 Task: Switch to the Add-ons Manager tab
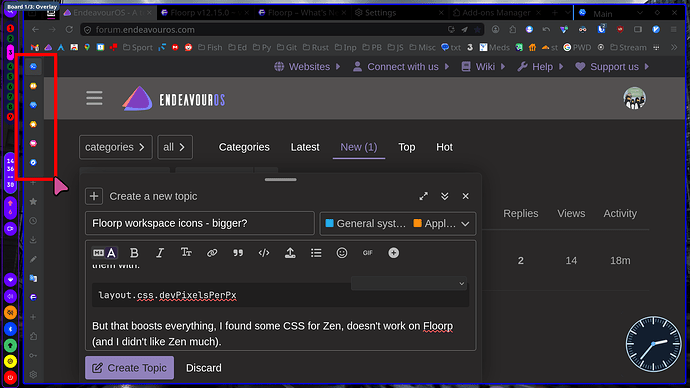pyautogui.click(x=497, y=13)
